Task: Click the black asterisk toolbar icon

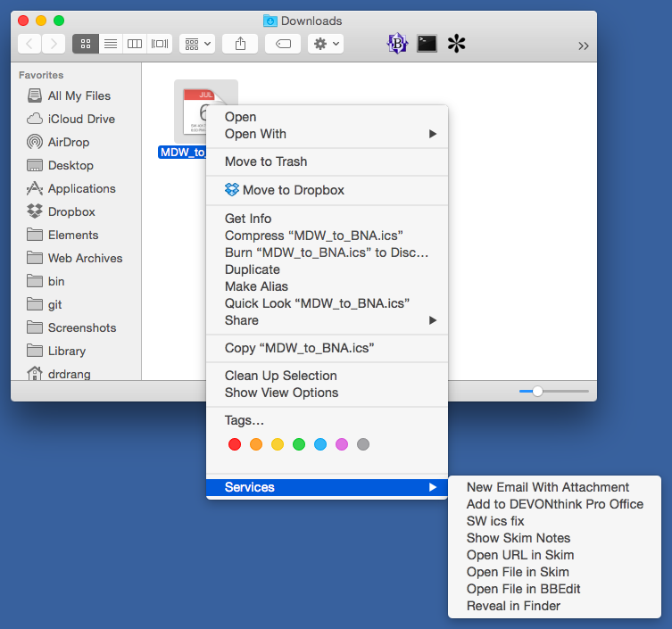Action: [457, 43]
